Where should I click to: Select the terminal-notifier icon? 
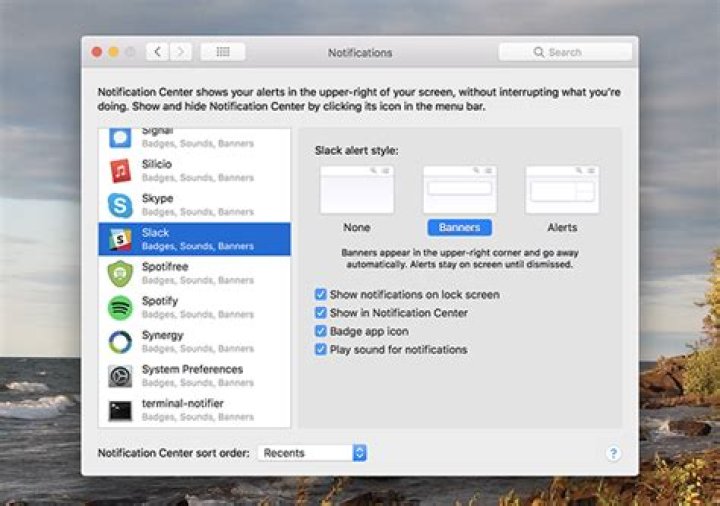point(120,410)
